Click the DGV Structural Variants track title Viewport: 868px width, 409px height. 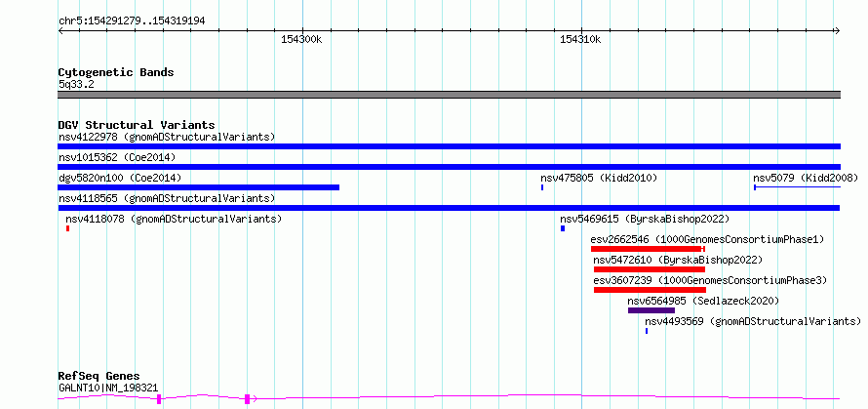pyautogui.click(x=137, y=125)
